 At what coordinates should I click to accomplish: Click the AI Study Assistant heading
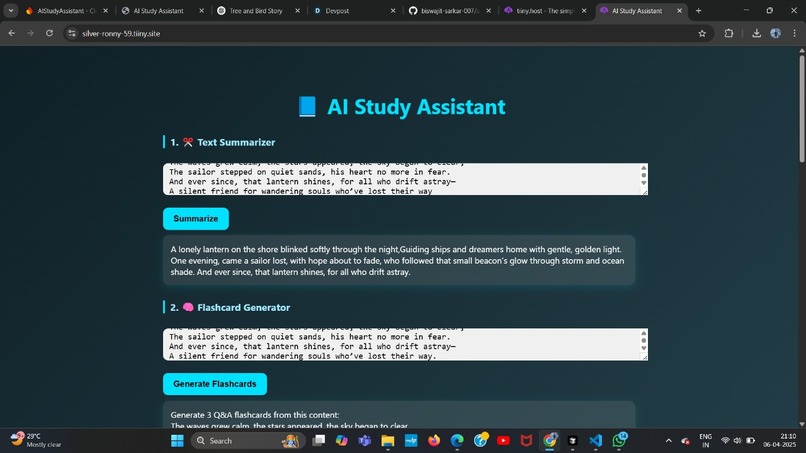[402, 107]
